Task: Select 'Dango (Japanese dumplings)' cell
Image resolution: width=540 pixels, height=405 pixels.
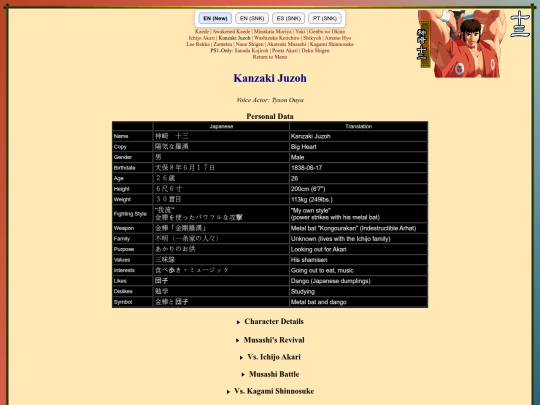Action: point(358,281)
